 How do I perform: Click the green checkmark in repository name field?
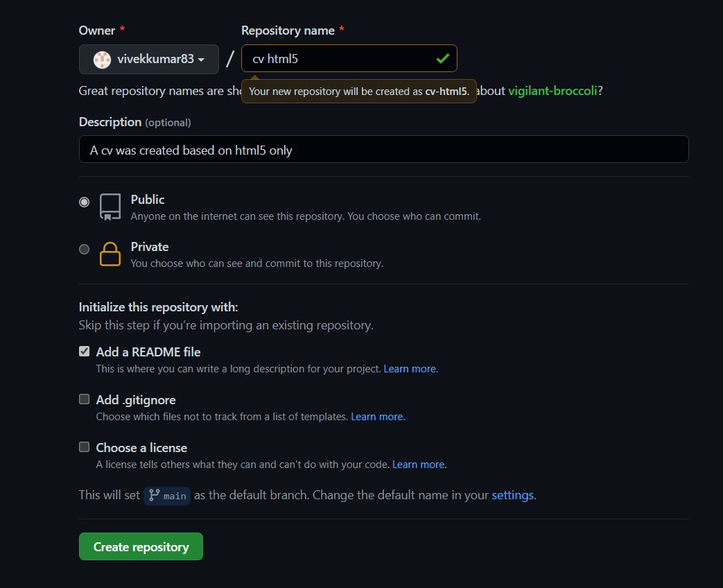(x=443, y=58)
